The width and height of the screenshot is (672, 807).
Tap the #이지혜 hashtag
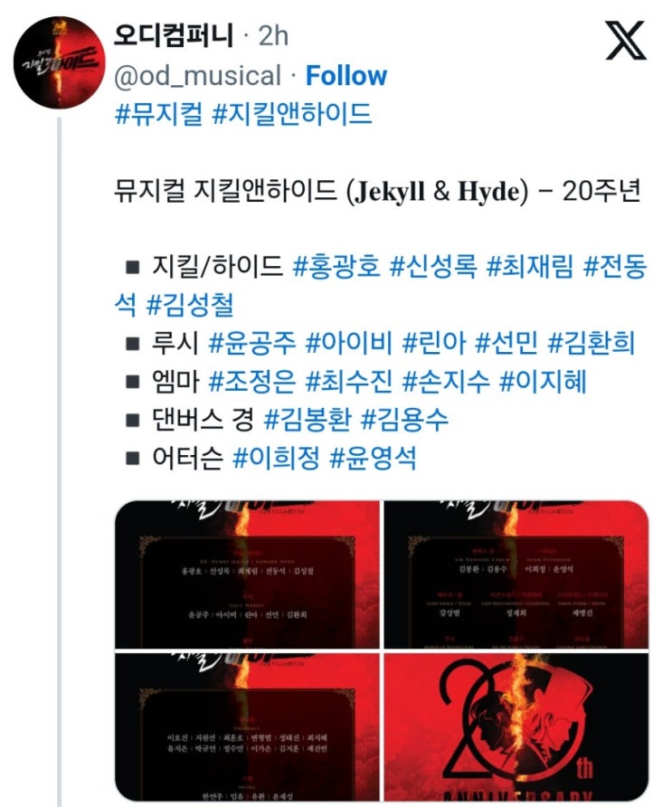(543, 382)
